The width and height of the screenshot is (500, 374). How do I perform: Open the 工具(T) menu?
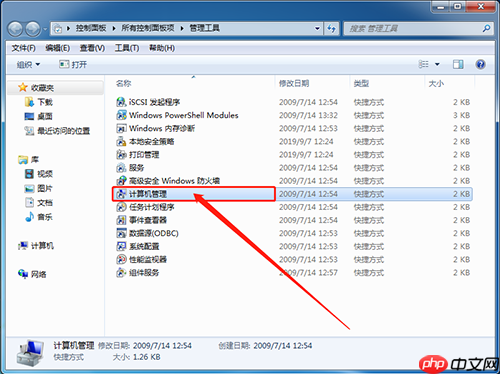click(x=127, y=48)
